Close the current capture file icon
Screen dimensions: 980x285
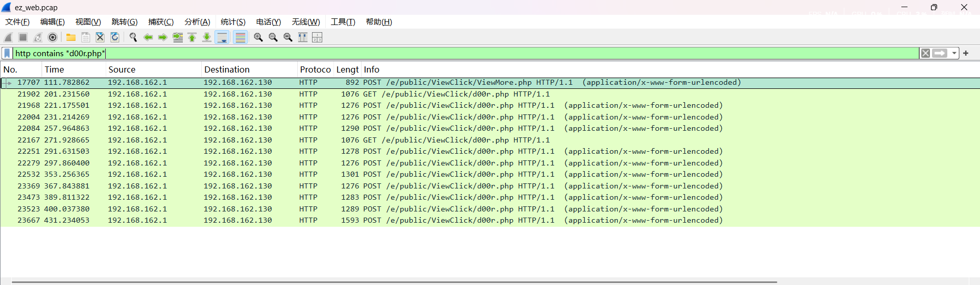tap(100, 37)
